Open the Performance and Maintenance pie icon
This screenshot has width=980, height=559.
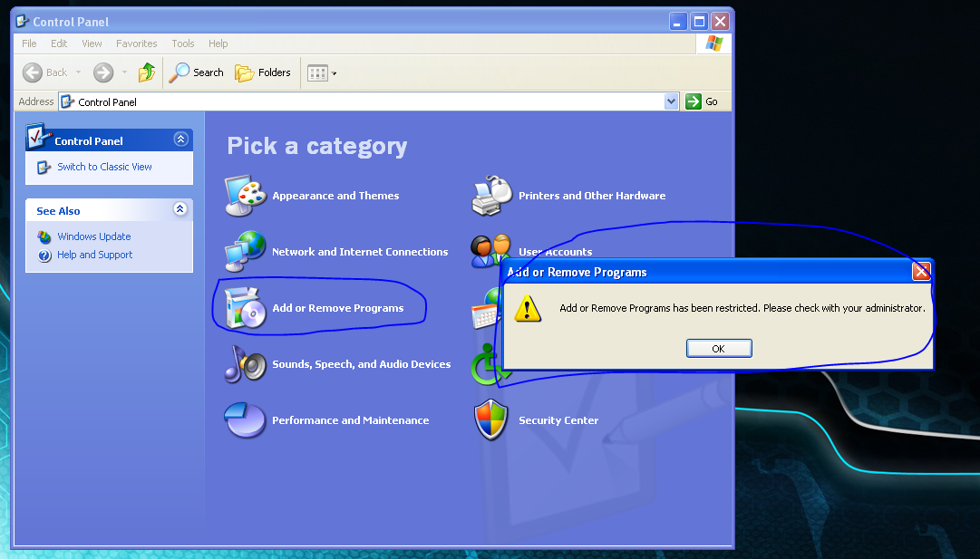pos(246,419)
